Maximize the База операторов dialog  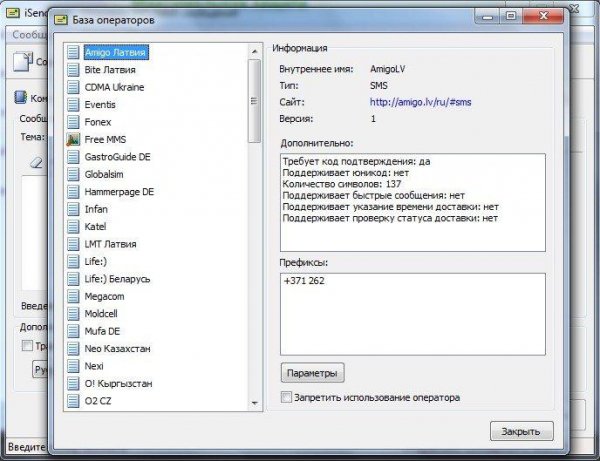511,16
